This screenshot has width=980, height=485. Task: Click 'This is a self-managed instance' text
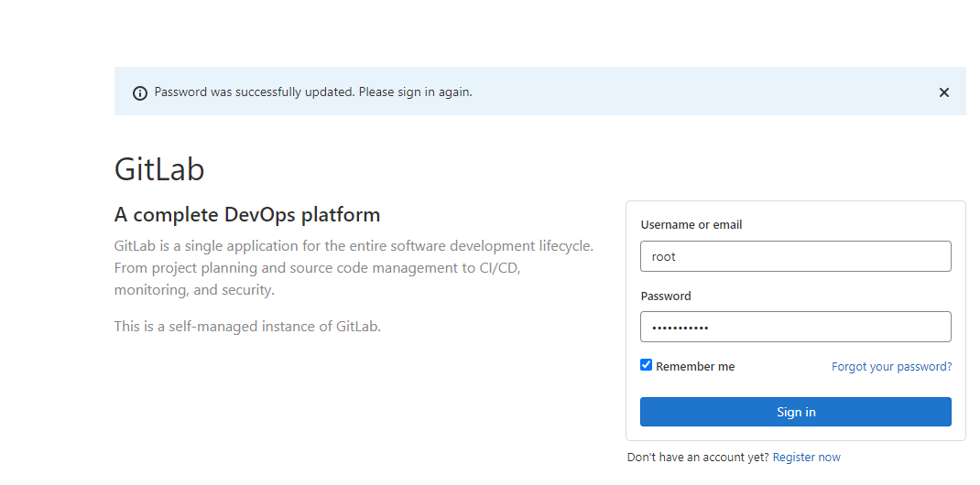click(x=247, y=326)
